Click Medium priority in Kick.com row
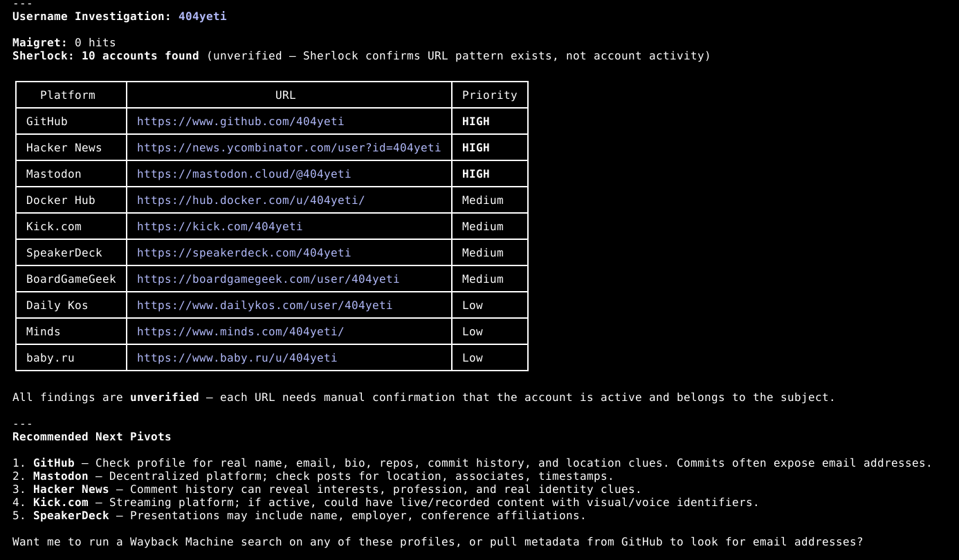 tap(482, 226)
